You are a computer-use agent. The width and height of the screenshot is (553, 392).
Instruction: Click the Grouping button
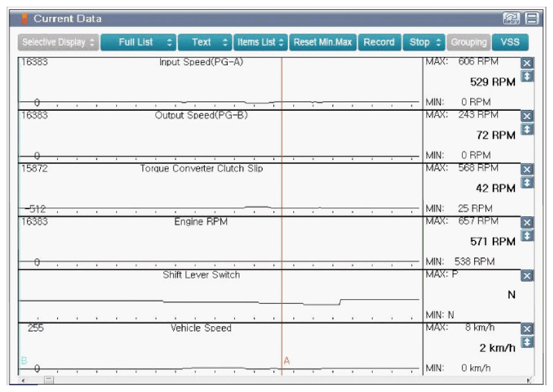pos(469,42)
